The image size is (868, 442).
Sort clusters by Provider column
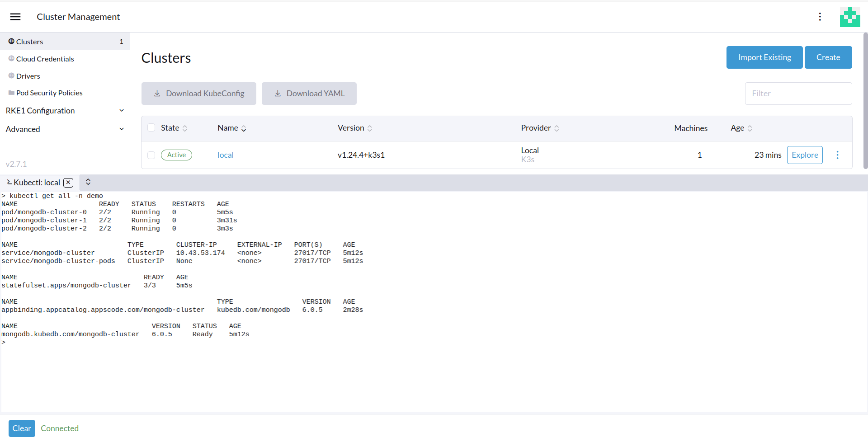[539, 128]
